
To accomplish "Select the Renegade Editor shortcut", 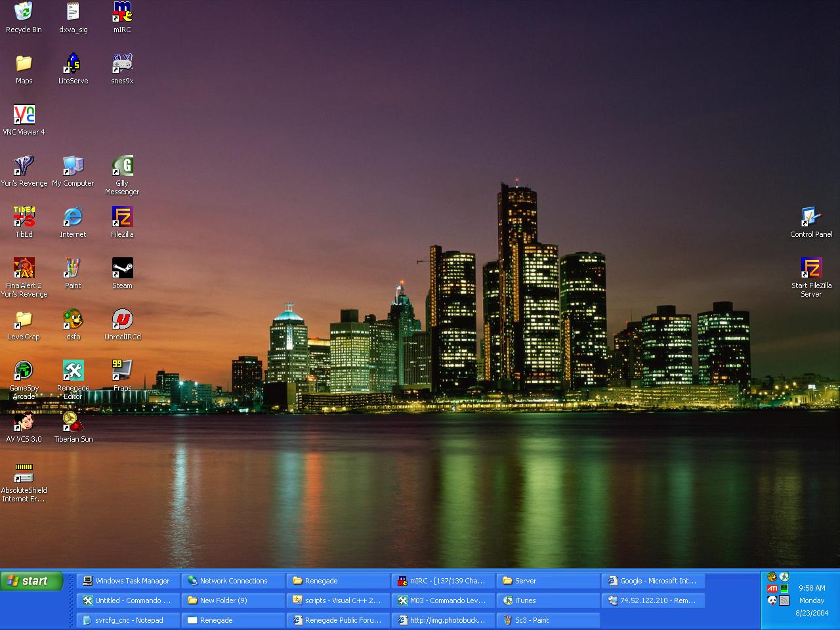I will click(x=73, y=371).
